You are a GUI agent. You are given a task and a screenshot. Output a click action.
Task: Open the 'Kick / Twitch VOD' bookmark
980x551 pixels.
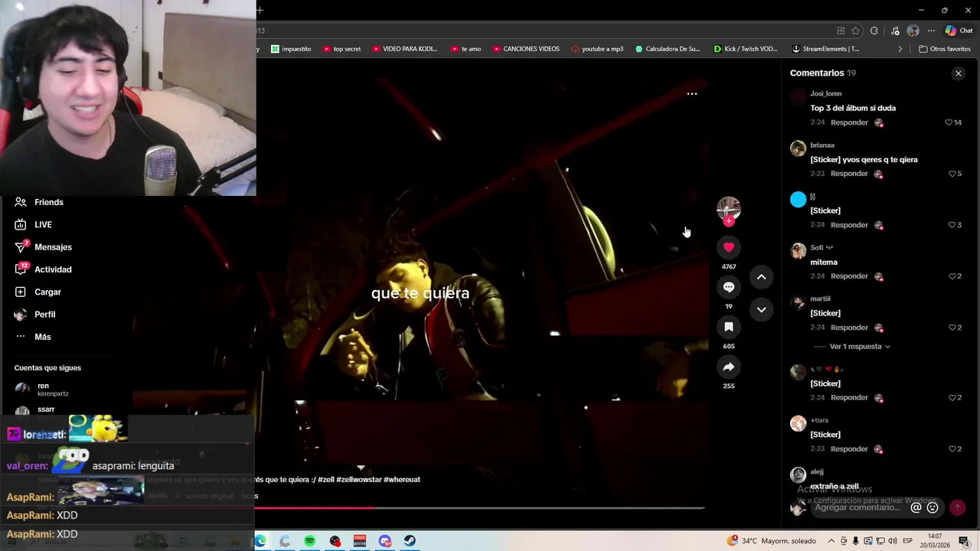(x=746, y=49)
